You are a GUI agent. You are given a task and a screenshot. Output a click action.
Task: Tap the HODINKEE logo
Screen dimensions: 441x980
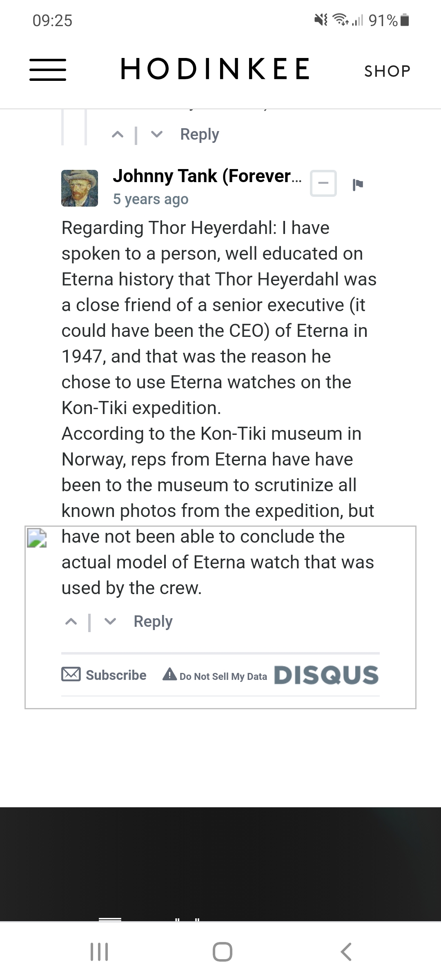click(215, 69)
